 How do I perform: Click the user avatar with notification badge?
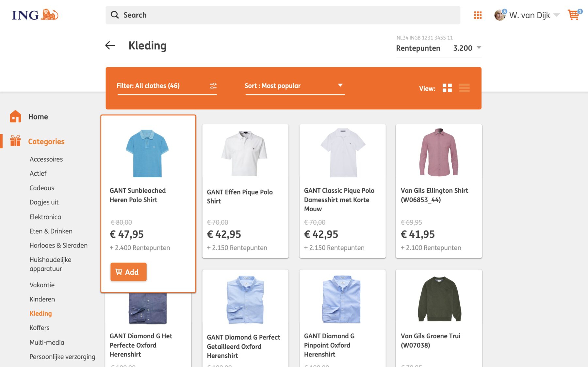(x=500, y=15)
